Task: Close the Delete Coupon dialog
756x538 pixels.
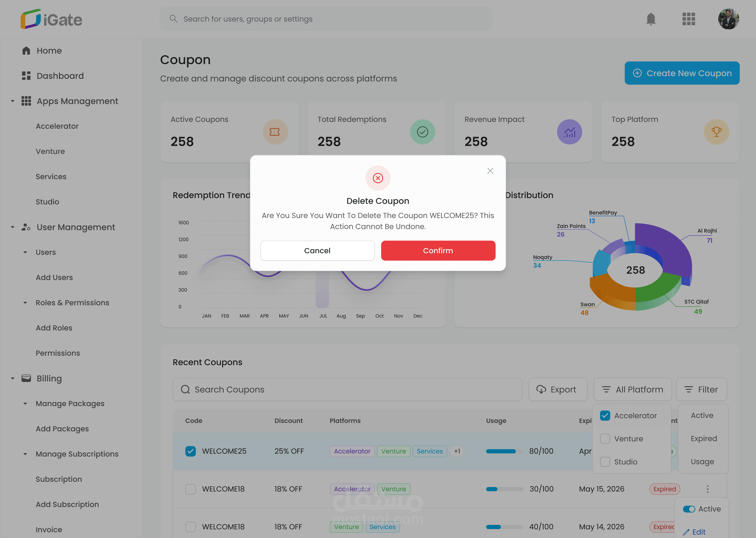Action: coord(490,171)
